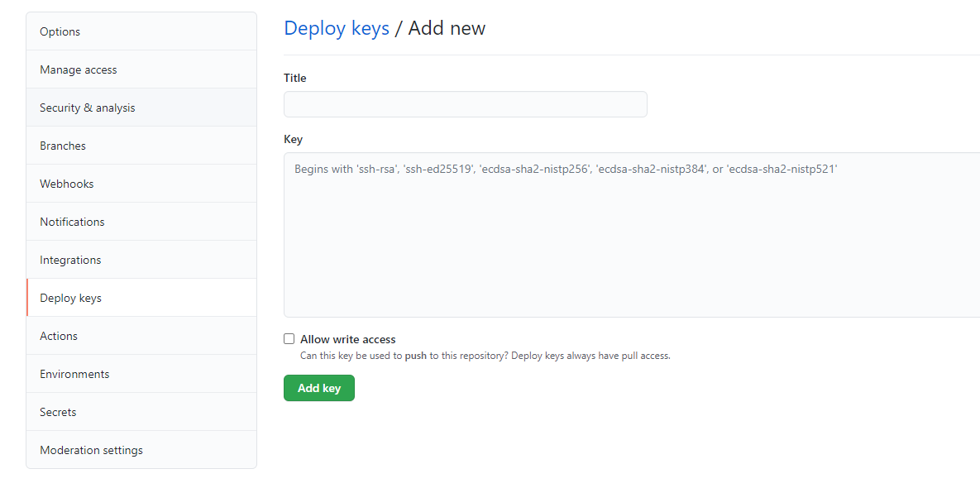This screenshot has width=980, height=488.
Task: Open the Options settings page
Action: [x=60, y=31]
